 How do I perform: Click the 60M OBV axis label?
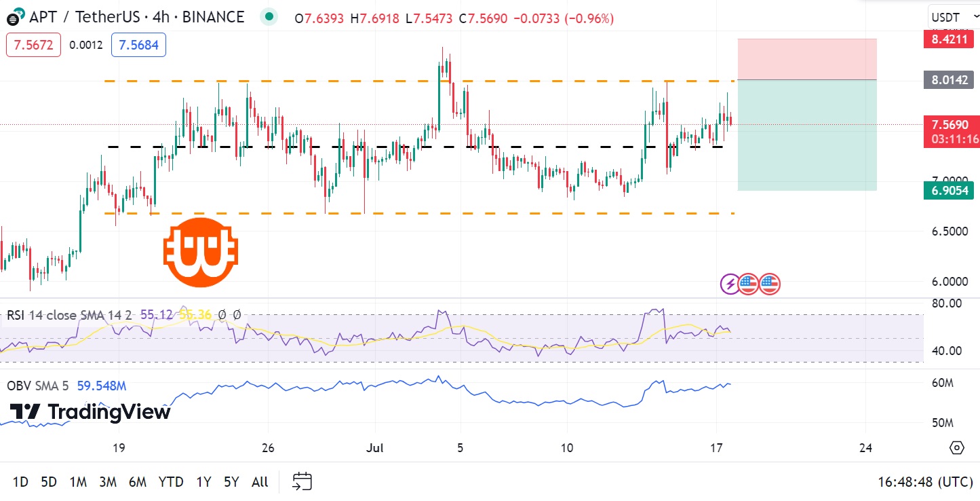coord(943,383)
